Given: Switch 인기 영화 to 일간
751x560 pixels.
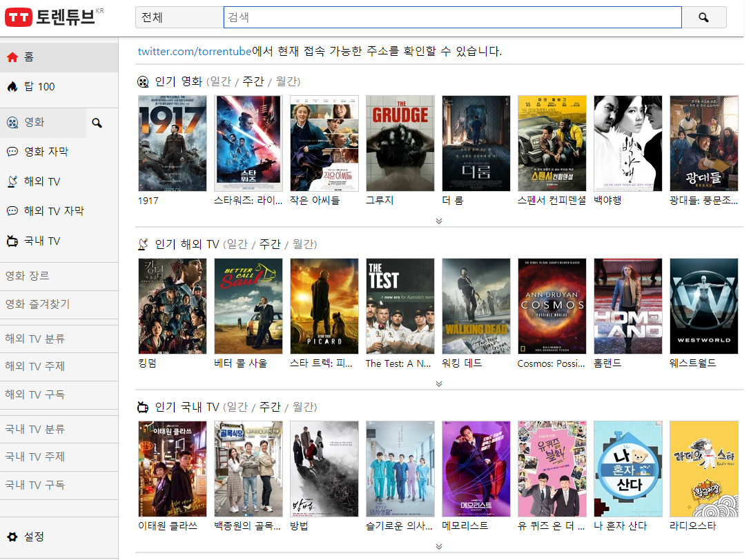Looking at the screenshot, I should (221, 81).
